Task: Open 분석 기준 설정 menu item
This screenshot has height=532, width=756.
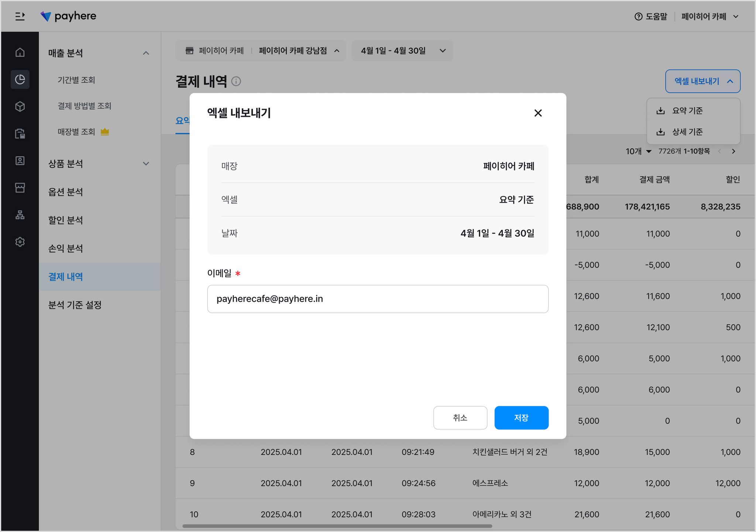Action: coord(75,305)
